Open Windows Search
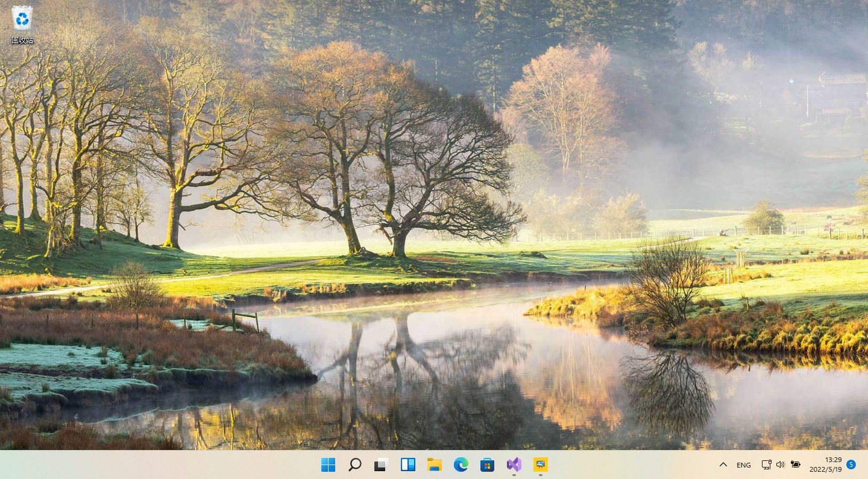Viewport: 868px width, 479px height. click(x=354, y=465)
